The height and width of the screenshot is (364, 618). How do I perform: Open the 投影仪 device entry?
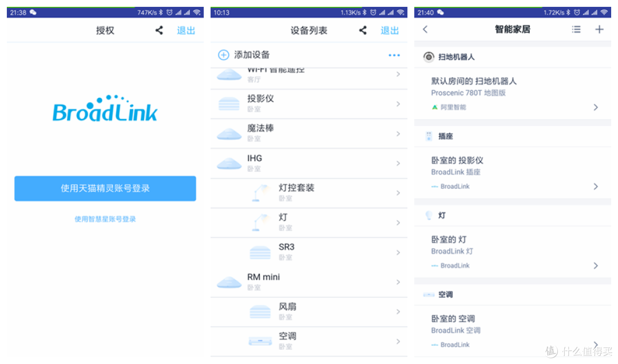tap(309, 104)
